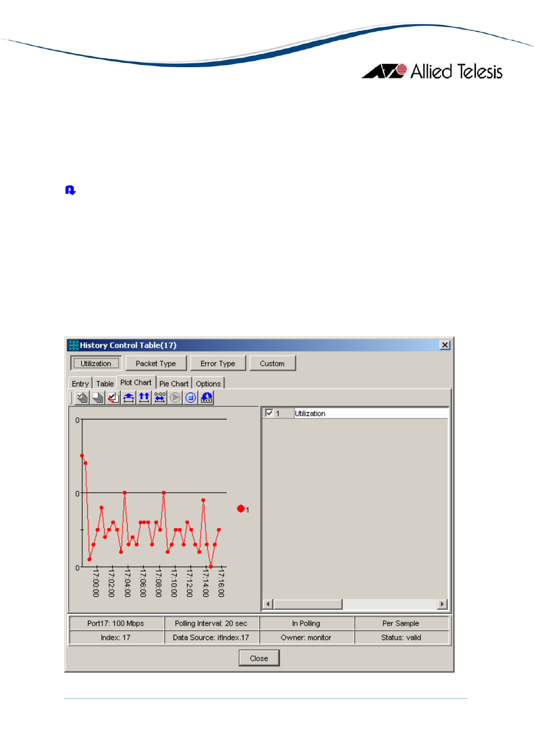The width and height of the screenshot is (534, 756).
Task: Click the refresh data icon in plot toolbar
Action: click(207, 398)
